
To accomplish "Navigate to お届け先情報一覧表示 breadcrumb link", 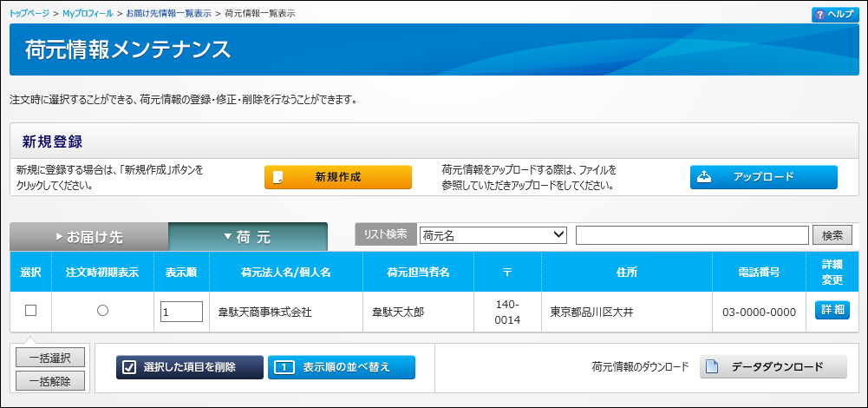I will pyautogui.click(x=169, y=14).
